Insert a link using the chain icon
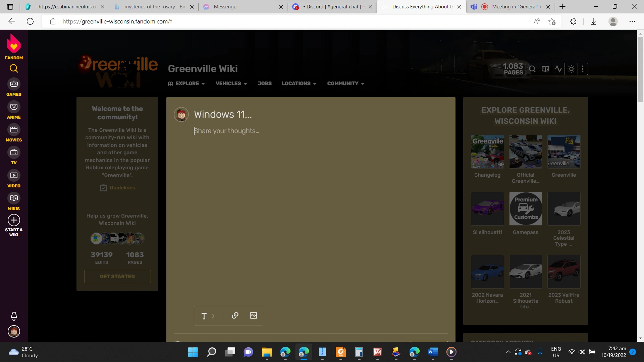The image size is (644, 362). click(x=235, y=315)
